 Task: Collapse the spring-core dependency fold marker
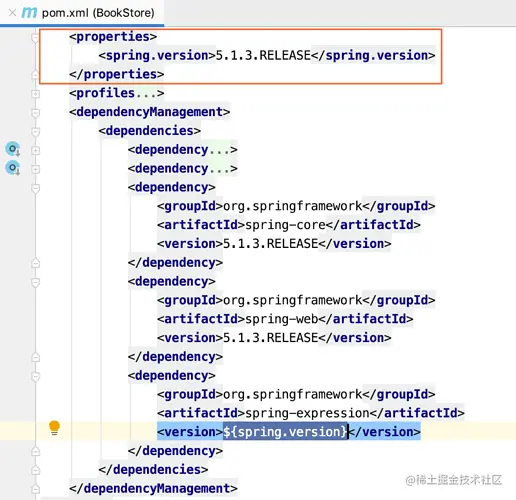pos(35,188)
